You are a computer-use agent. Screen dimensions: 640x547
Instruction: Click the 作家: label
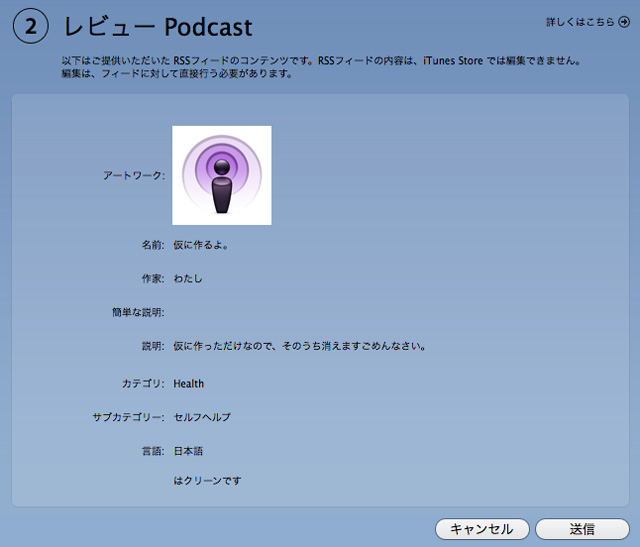(153, 278)
